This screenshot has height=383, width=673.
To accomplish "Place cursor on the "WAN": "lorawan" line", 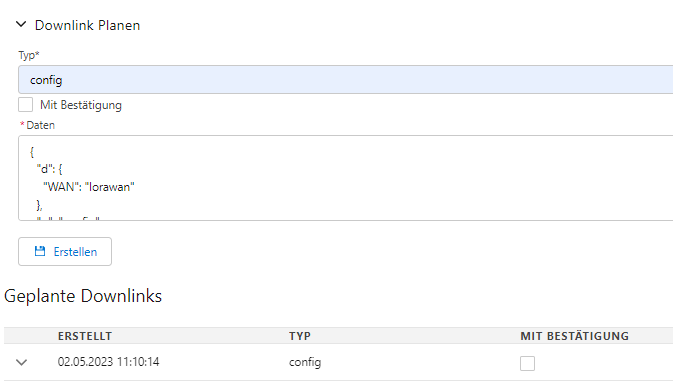I will point(89,187).
